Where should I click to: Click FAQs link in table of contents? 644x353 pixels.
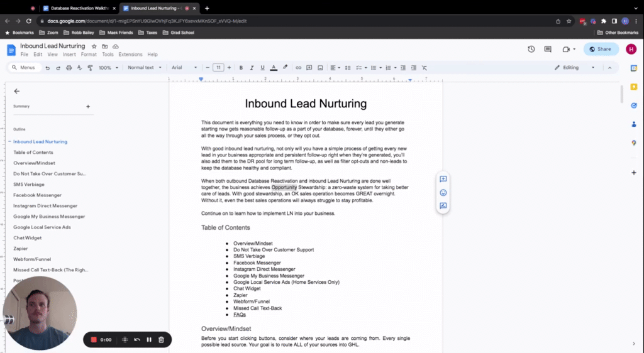point(240,315)
